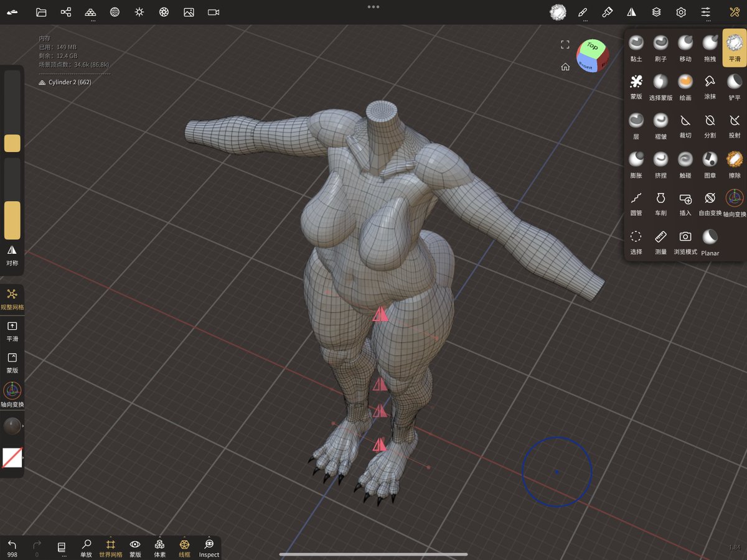Image resolution: width=747 pixels, height=560 pixels.
Task: Pick the 拖拽 (Drag) tool
Action: pyautogui.click(x=710, y=48)
